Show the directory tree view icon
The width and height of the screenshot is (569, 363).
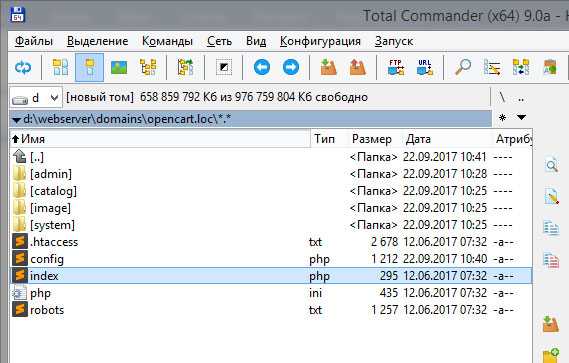click(x=148, y=68)
